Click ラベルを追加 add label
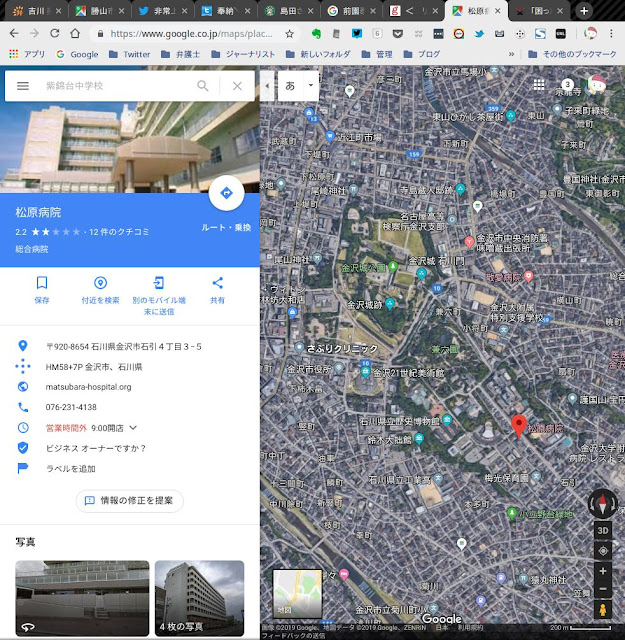625x640 pixels. pos(71,469)
